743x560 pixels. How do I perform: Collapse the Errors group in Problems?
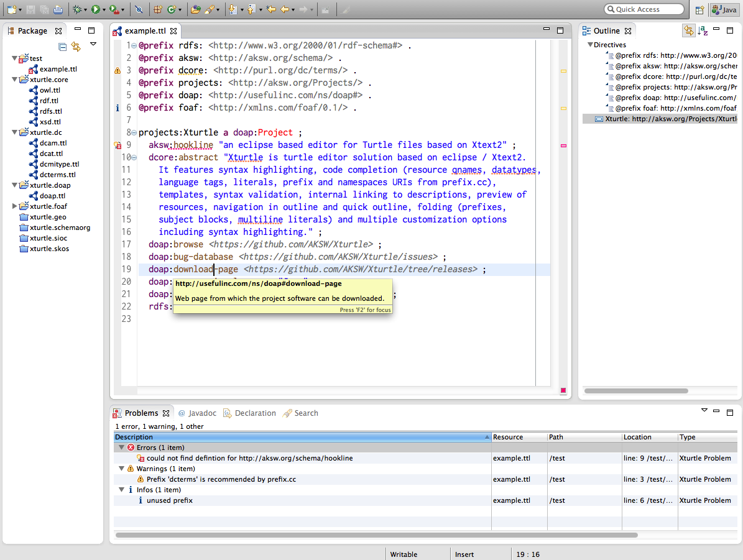tap(121, 448)
